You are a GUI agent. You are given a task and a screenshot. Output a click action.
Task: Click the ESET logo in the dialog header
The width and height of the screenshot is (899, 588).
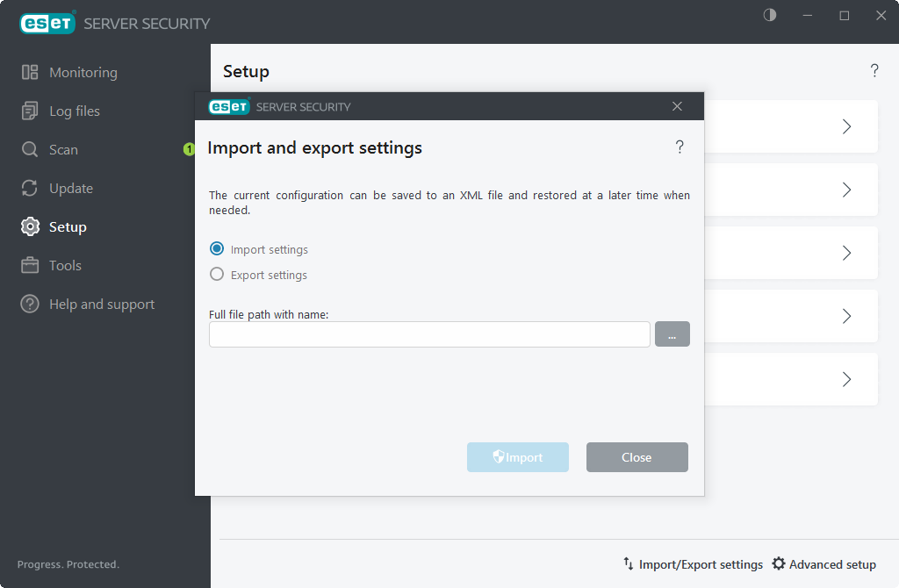(x=228, y=106)
